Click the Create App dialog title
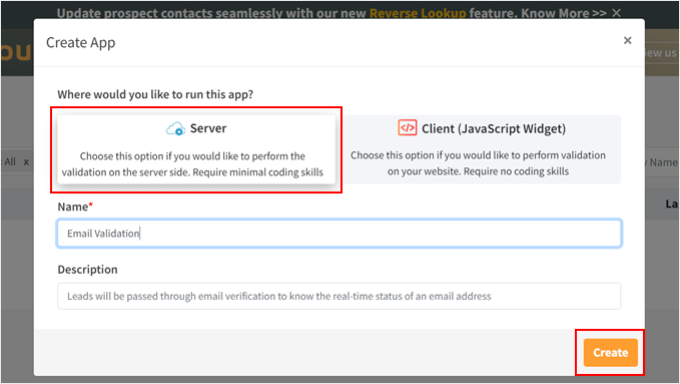The width and height of the screenshot is (680, 384). pyautogui.click(x=81, y=43)
